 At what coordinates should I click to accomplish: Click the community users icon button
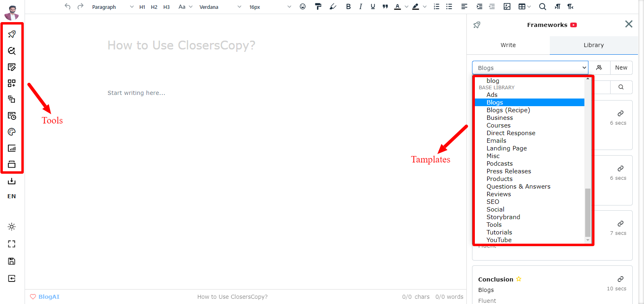coord(599,68)
